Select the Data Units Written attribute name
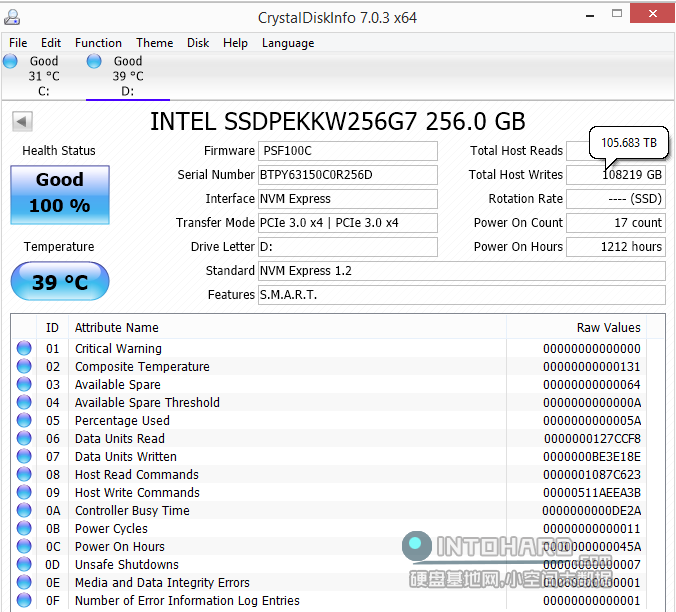Screen dimensions: 676x612 (x=126, y=456)
